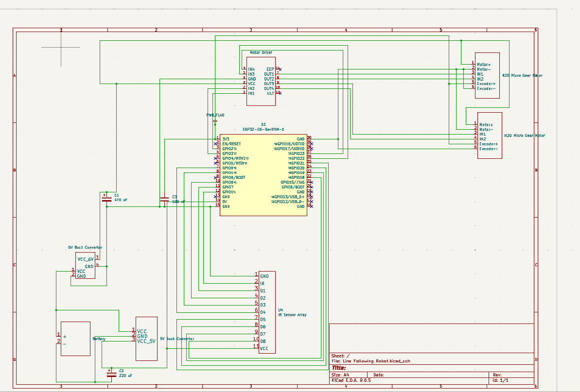Click the IR Sensor Array U4 symbol

[x=267, y=312]
